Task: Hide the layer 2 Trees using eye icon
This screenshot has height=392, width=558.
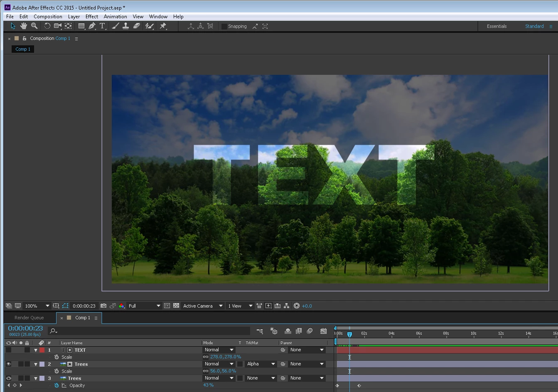Action: coord(8,364)
